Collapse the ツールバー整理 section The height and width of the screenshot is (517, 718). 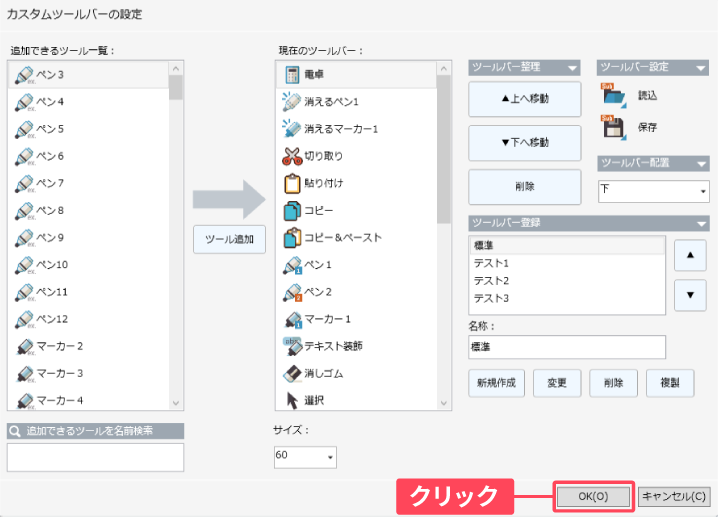click(x=572, y=68)
